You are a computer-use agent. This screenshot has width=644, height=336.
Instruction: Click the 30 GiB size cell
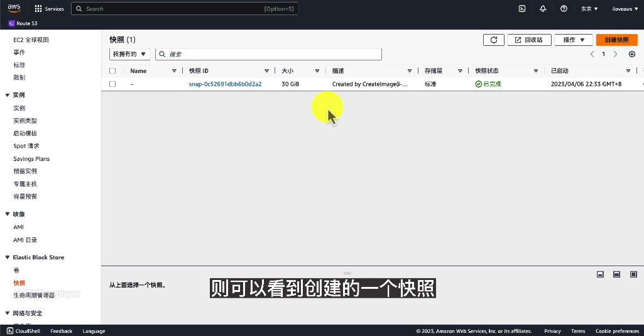click(x=290, y=84)
